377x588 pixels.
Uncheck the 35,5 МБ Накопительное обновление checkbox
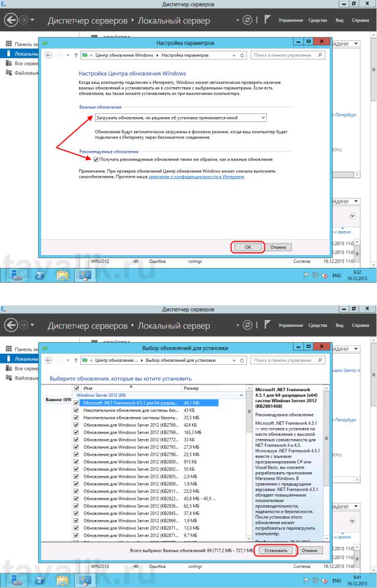77,418
